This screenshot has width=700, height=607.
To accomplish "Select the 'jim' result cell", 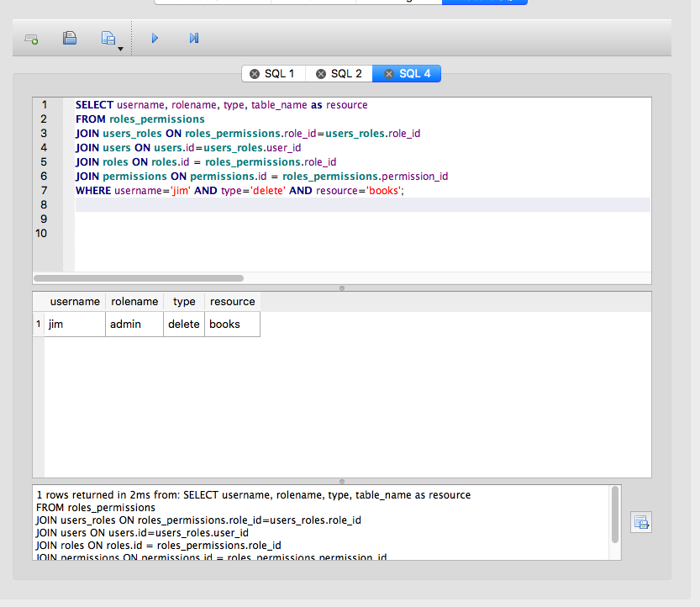I will [x=75, y=325].
